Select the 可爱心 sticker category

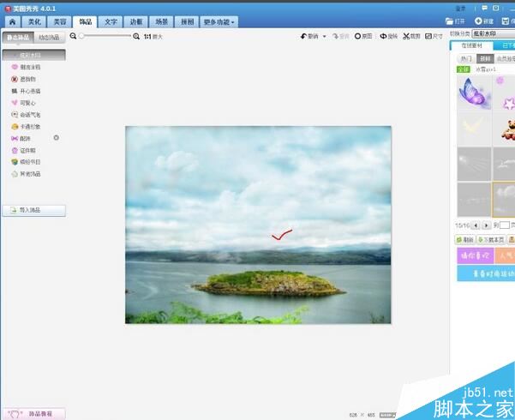24,103
